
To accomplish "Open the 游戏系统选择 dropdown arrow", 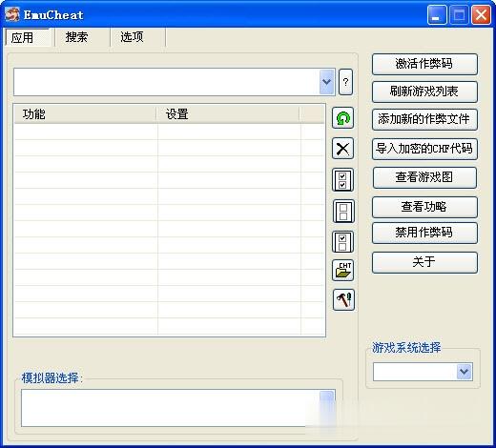I will point(465,372).
